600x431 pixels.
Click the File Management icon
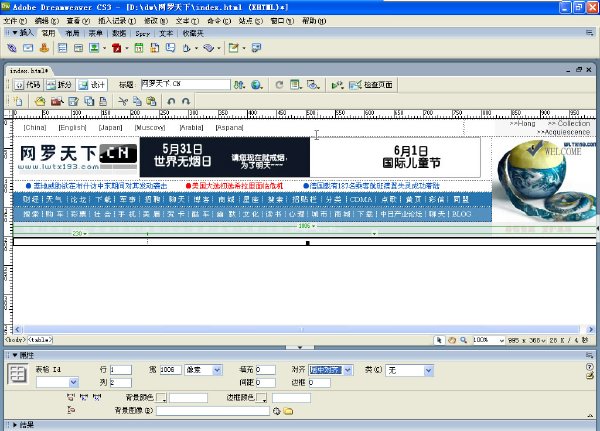tap(239, 85)
